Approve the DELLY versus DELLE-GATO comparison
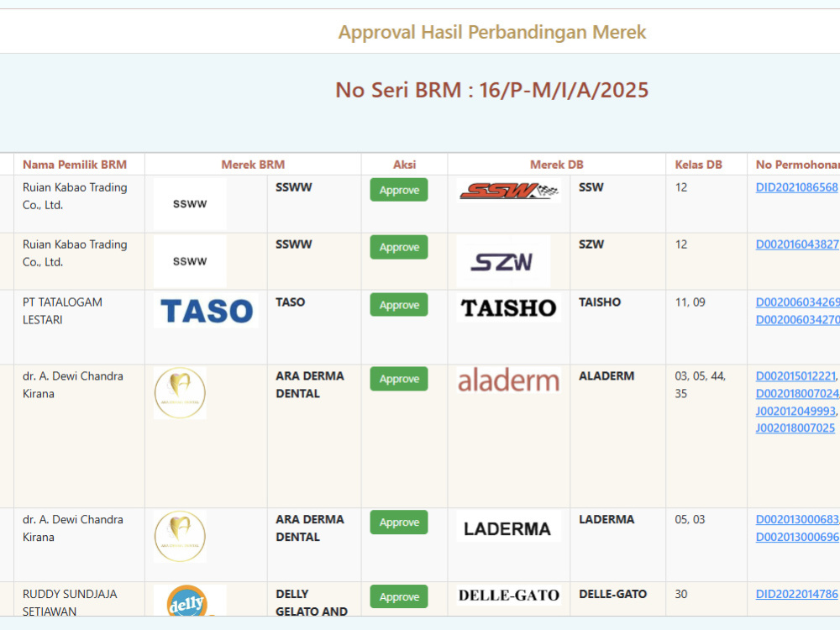Screen dimensions: 840x630 pyautogui.click(x=398, y=596)
